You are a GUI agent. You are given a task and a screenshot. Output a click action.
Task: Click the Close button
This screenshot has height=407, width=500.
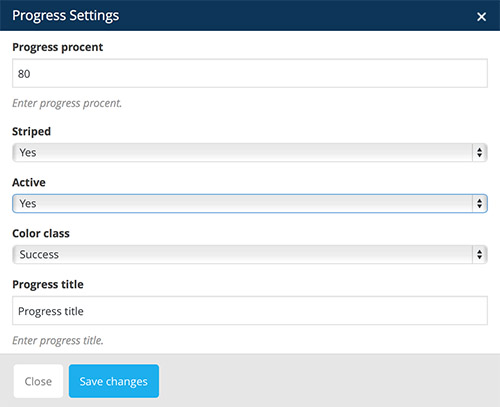[x=38, y=381]
